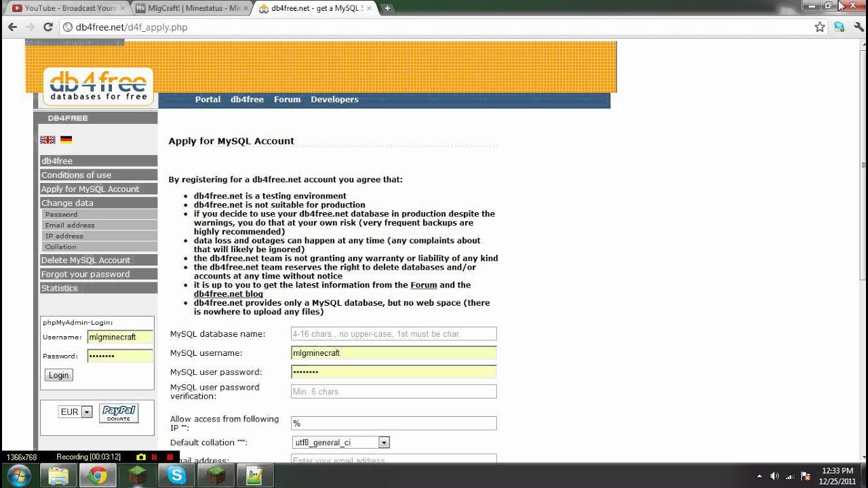Reload the db4free page

(47, 27)
